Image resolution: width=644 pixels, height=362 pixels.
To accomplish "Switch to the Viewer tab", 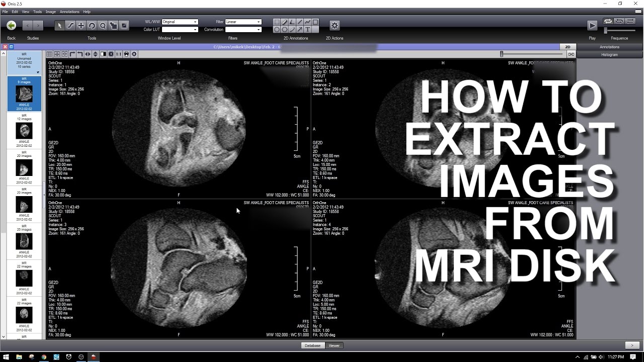I will [334, 345].
